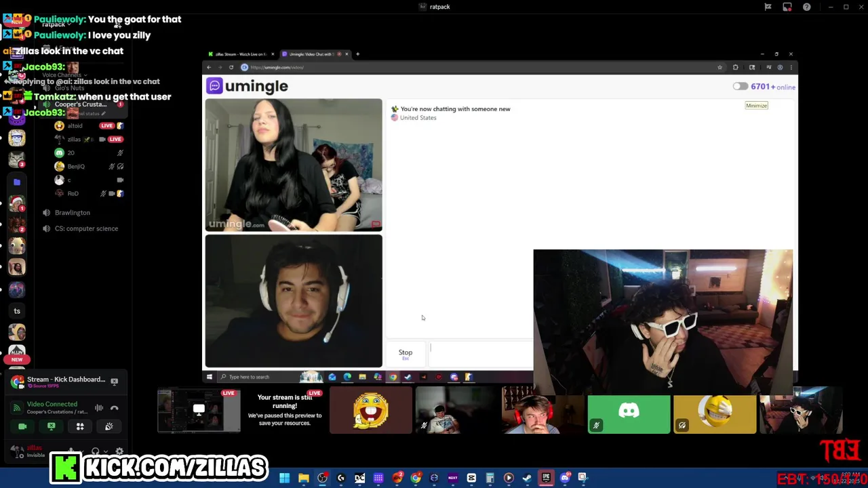Image resolution: width=868 pixels, height=488 pixels.
Task: Select the red-headphones participant tile
Action: (x=542, y=410)
